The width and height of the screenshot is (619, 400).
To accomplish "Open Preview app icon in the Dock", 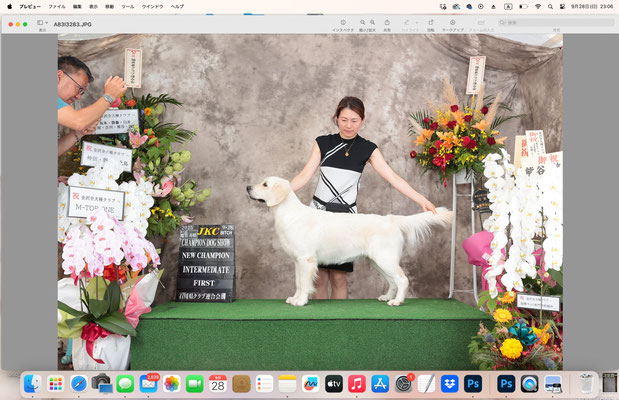I will click(x=553, y=384).
